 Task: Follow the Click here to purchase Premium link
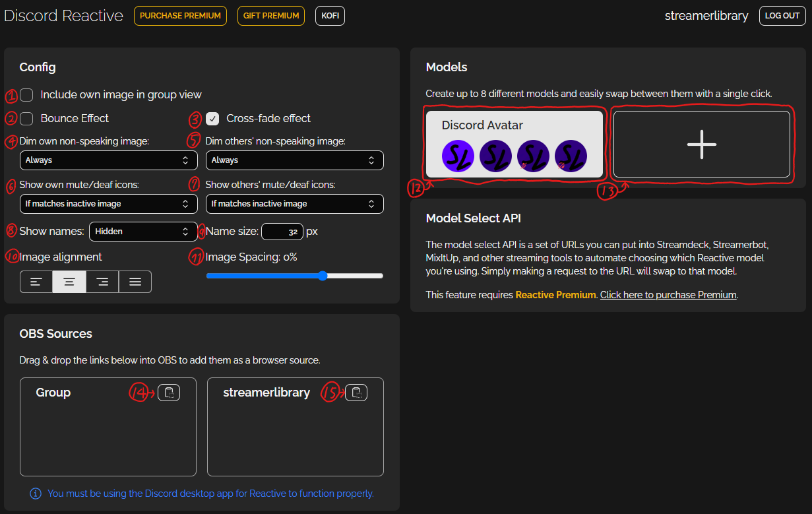coord(668,295)
